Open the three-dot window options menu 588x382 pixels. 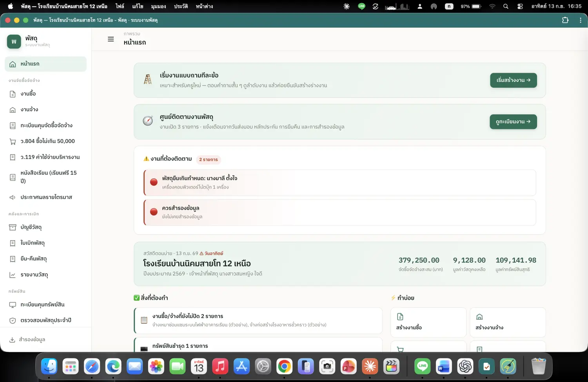click(x=581, y=20)
